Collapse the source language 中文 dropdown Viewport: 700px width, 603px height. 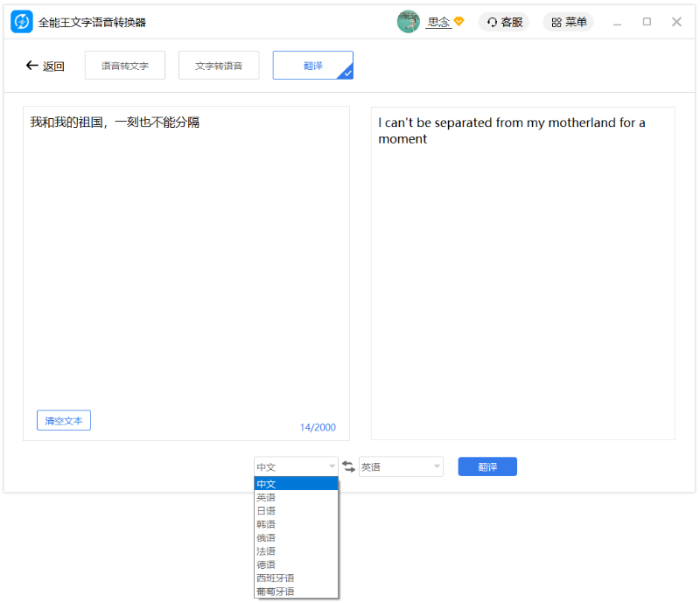coord(296,466)
